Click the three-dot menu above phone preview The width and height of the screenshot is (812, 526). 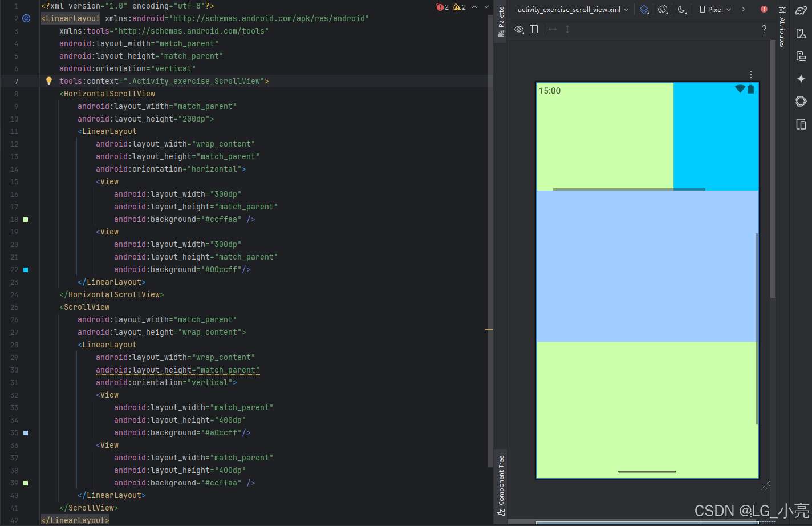point(751,75)
